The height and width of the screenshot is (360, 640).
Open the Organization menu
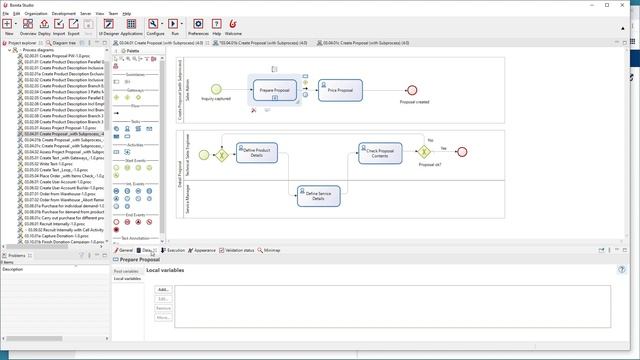point(36,13)
